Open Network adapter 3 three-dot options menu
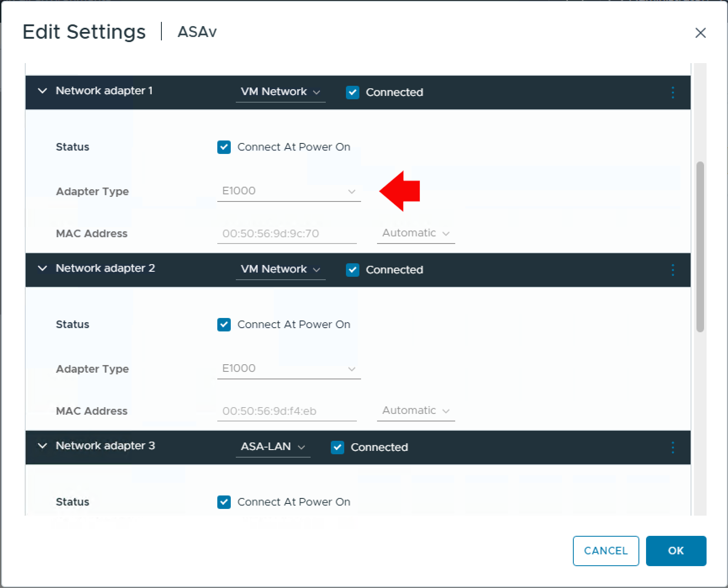 click(673, 448)
